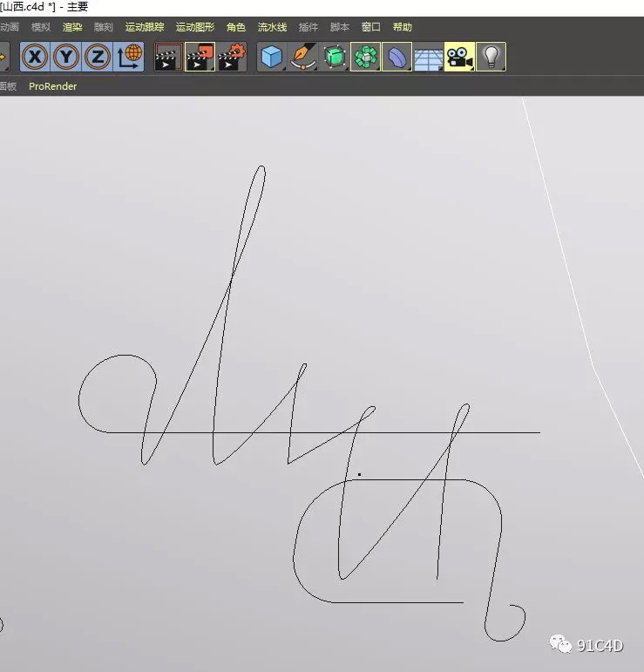
Task: Add a camera object
Action: 459,58
